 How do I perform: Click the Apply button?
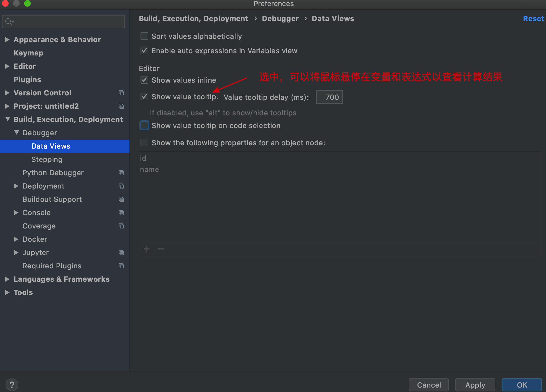475,385
